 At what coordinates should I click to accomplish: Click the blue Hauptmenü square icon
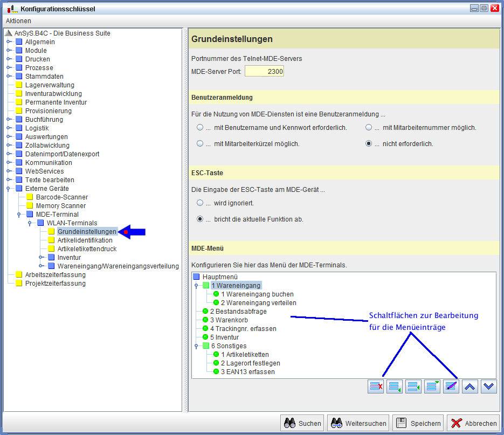point(196,276)
